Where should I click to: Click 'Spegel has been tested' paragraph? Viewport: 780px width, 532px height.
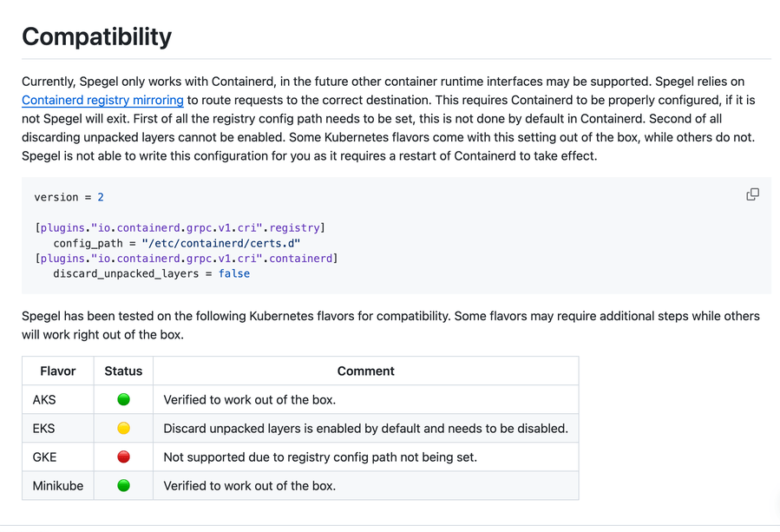pos(390,325)
